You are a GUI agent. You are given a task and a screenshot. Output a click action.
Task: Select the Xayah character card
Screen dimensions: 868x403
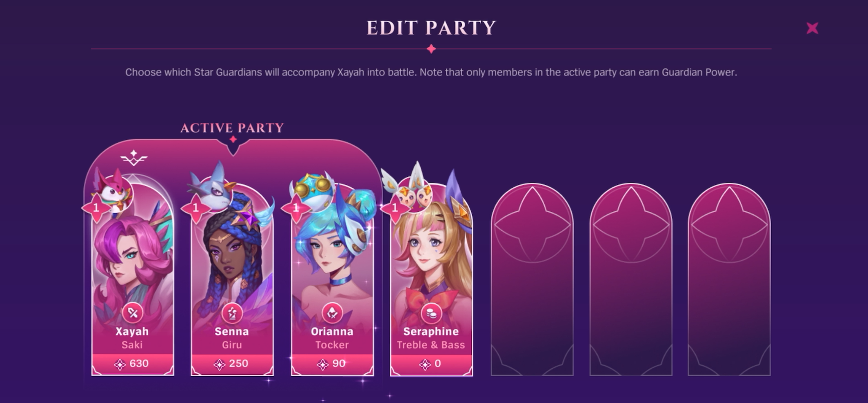click(x=132, y=279)
